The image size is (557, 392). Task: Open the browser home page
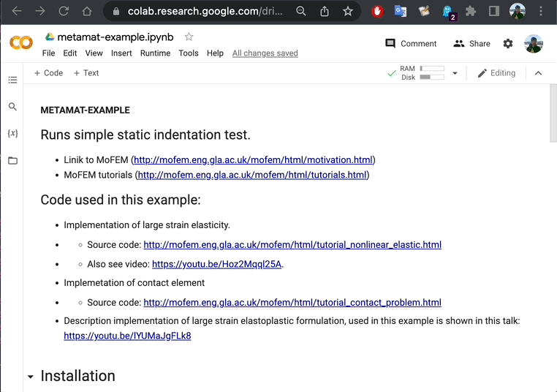[87, 12]
